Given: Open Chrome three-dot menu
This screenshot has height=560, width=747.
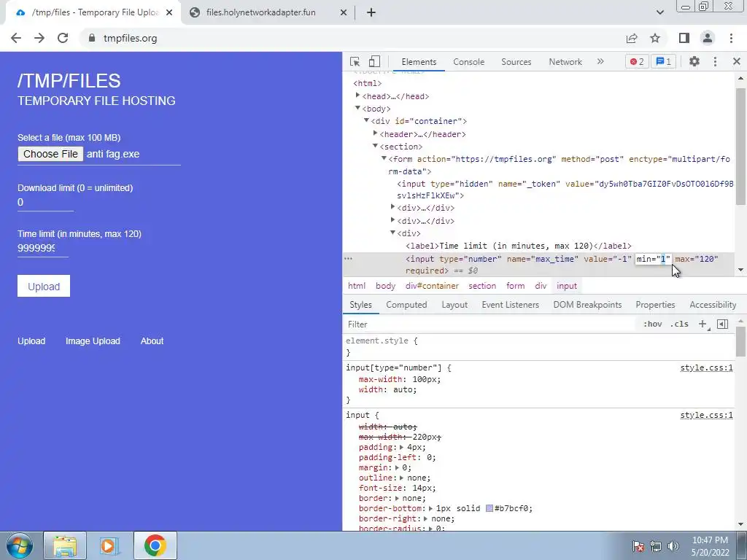Looking at the screenshot, I should pos(731,38).
